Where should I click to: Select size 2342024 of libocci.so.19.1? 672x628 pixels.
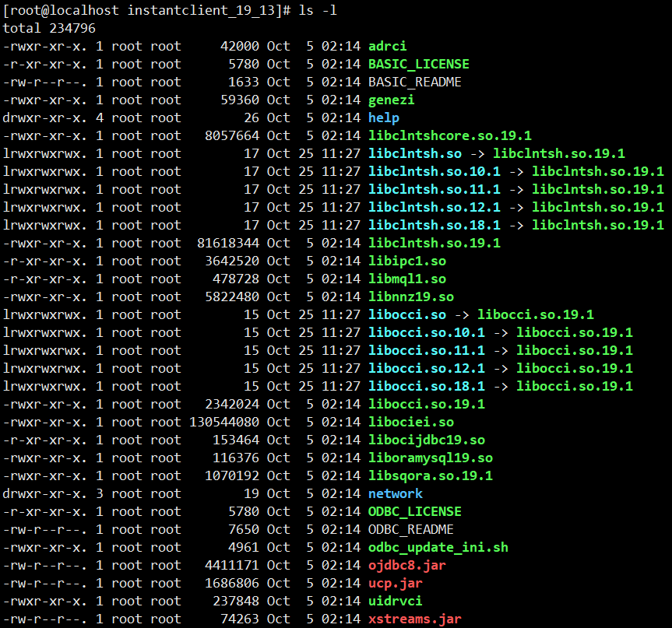tap(232, 405)
